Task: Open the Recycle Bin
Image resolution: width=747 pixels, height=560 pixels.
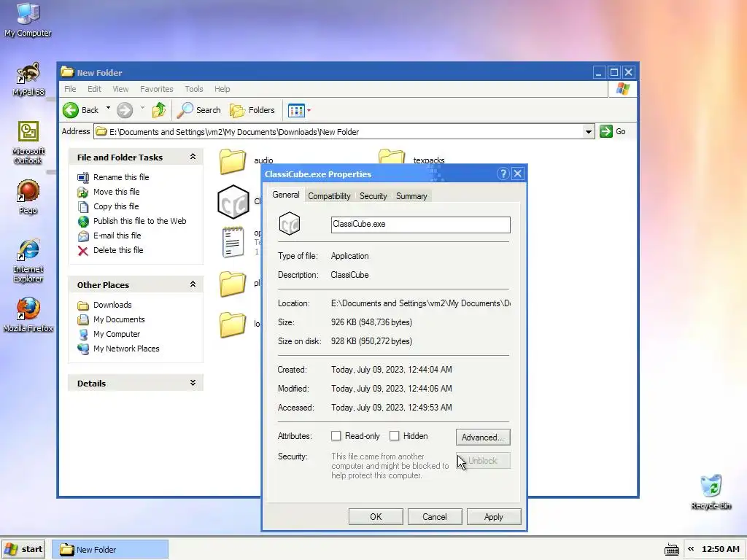Action: click(711, 492)
